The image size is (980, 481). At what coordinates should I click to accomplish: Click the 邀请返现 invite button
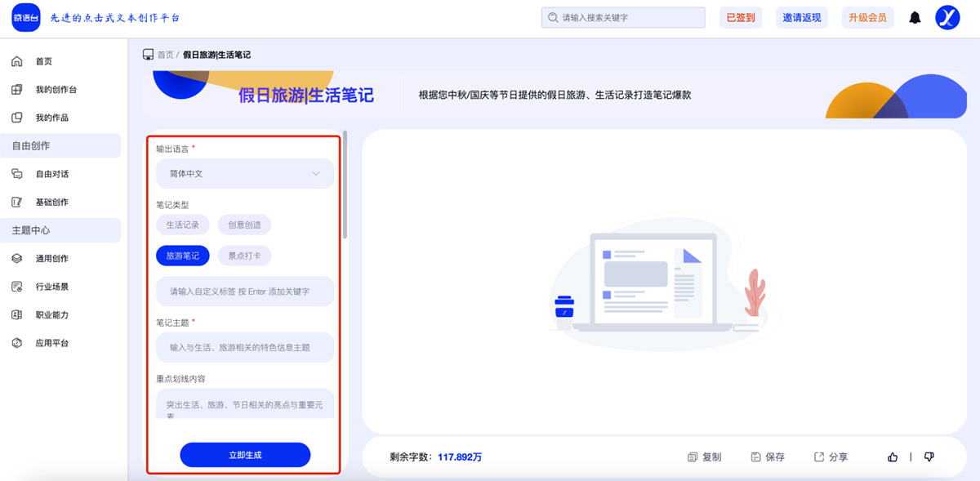[x=801, y=17]
